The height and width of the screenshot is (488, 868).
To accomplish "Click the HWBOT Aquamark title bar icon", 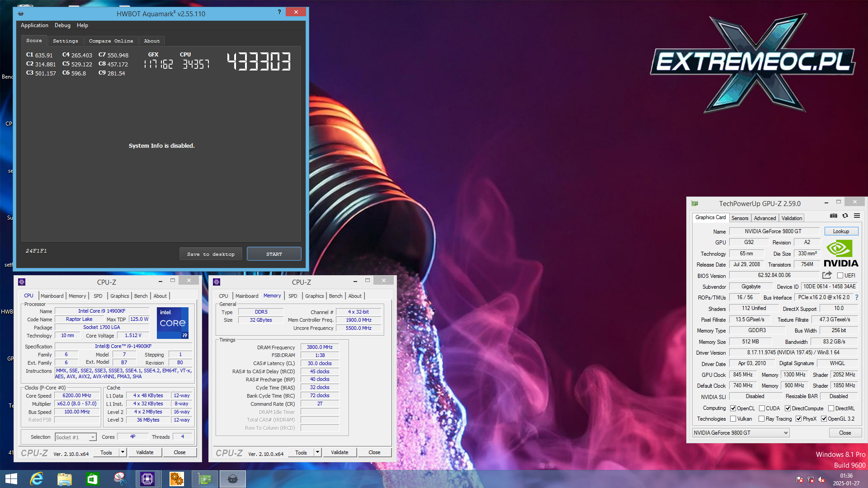I will 21,14.
